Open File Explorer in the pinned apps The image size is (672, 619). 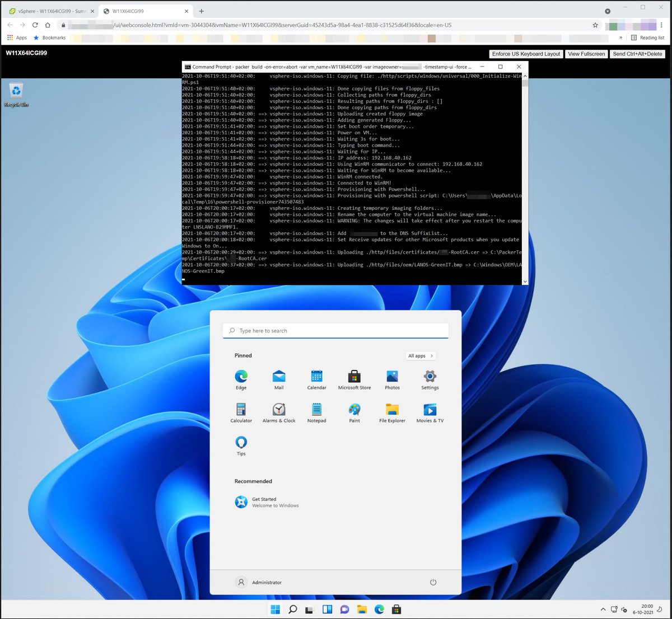[392, 412]
